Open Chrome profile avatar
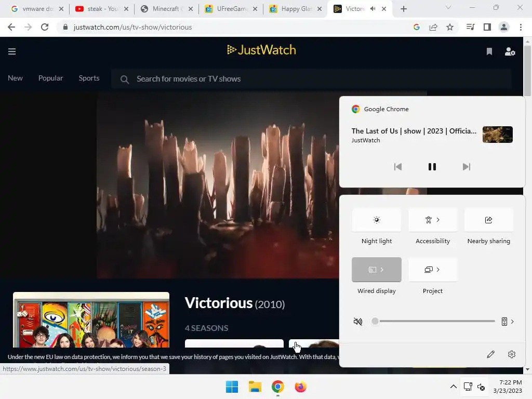This screenshot has width=532, height=399. pyautogui.click(x=504, y=27)
